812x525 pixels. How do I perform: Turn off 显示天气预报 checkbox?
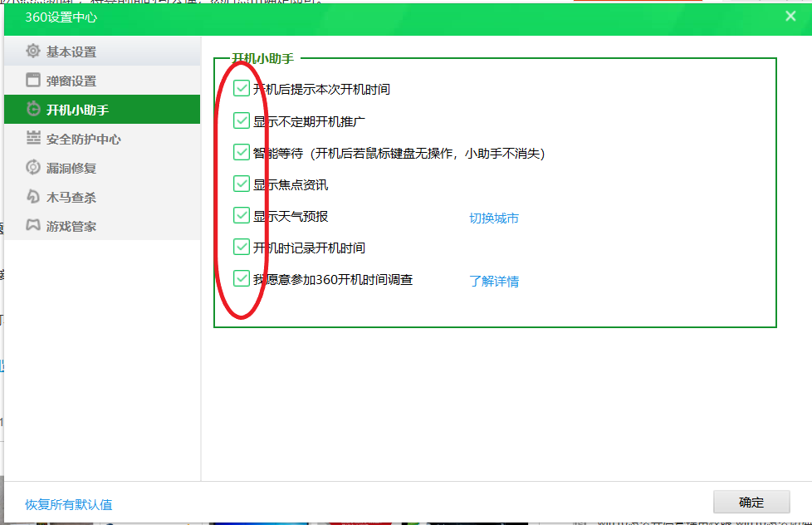coord(242,216)
